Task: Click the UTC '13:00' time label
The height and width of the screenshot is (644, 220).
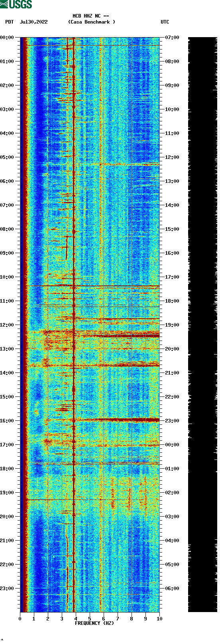Action: (172, 181)
